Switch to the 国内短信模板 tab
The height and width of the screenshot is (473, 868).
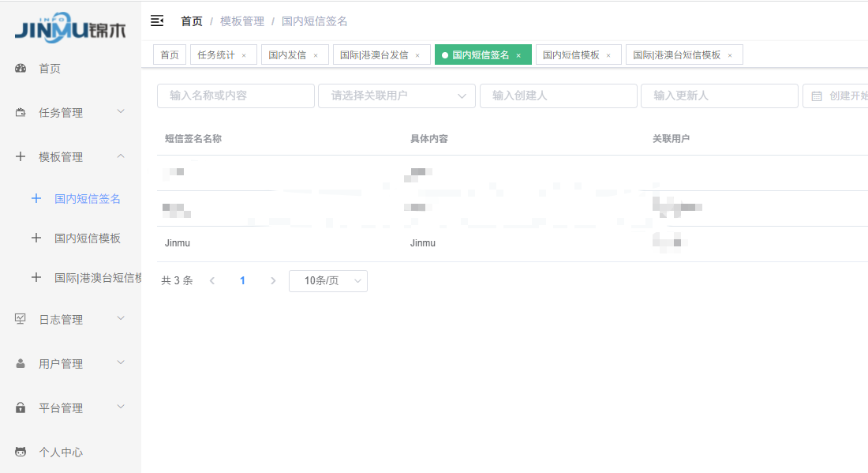click(x=572, y=54)
